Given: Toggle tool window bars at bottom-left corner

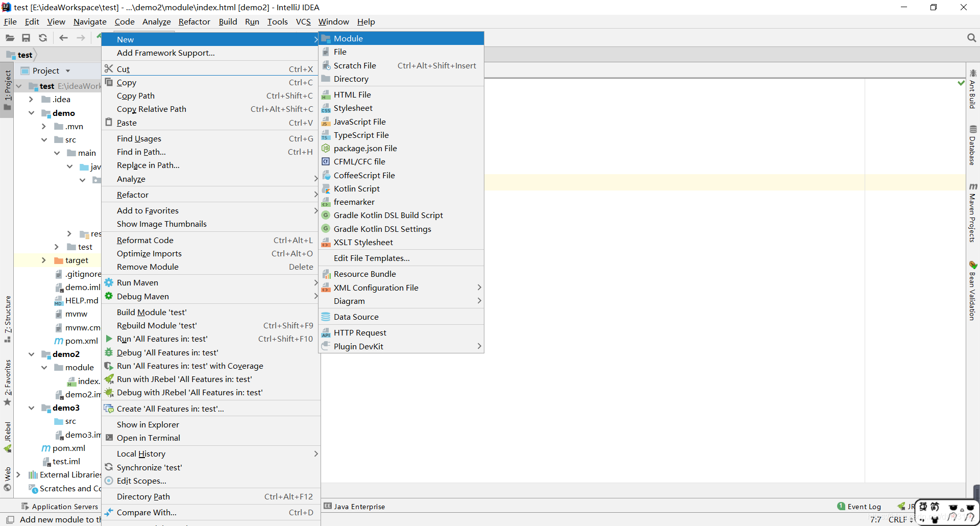Looking at the screenshot, I should (10, 519).
